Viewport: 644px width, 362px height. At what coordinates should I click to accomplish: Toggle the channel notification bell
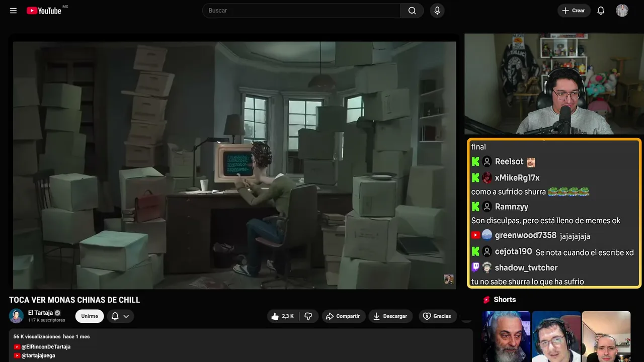click(115, 316)
